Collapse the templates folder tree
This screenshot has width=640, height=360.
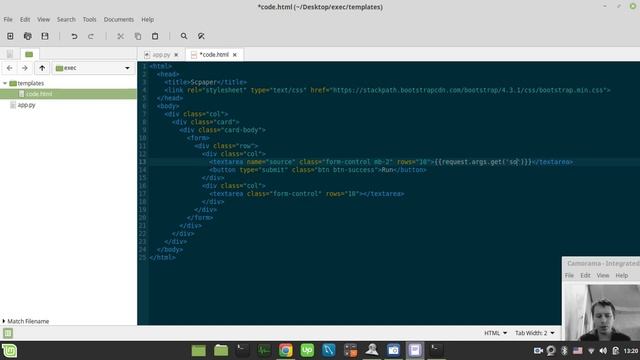click(x=5, y=83)
